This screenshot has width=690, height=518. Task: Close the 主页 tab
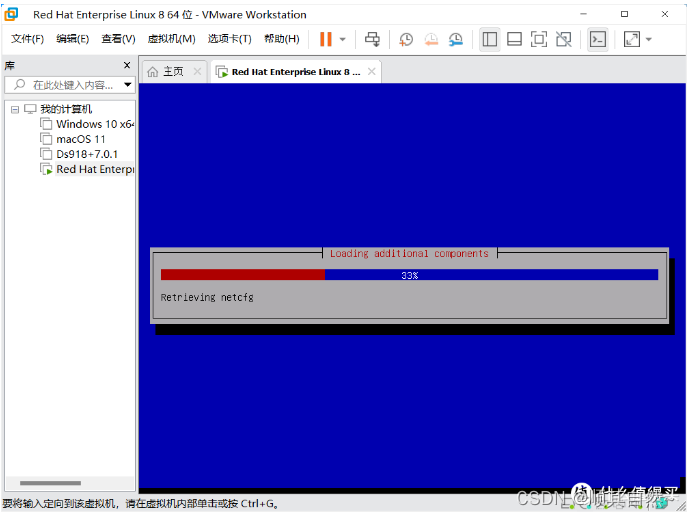pyautogui.click(x=198, y=71)
